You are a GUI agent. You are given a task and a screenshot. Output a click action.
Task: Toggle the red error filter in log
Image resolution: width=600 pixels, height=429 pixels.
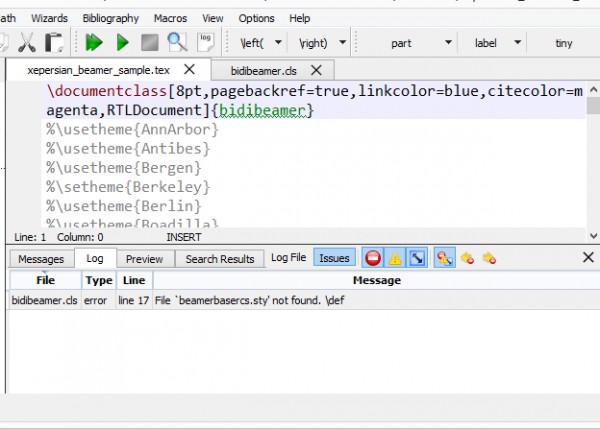[x=373, y=258]
